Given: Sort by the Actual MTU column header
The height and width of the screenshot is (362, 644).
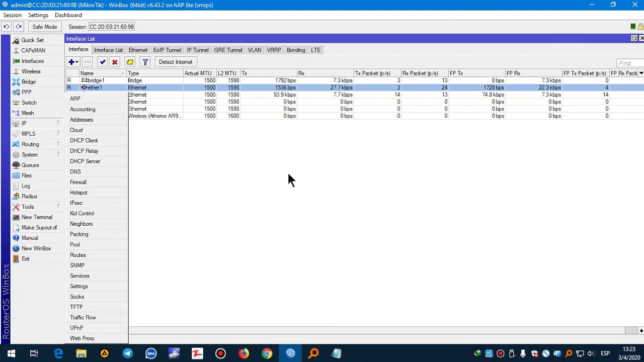Looking at the screenshot, I should tap(200, 73).
